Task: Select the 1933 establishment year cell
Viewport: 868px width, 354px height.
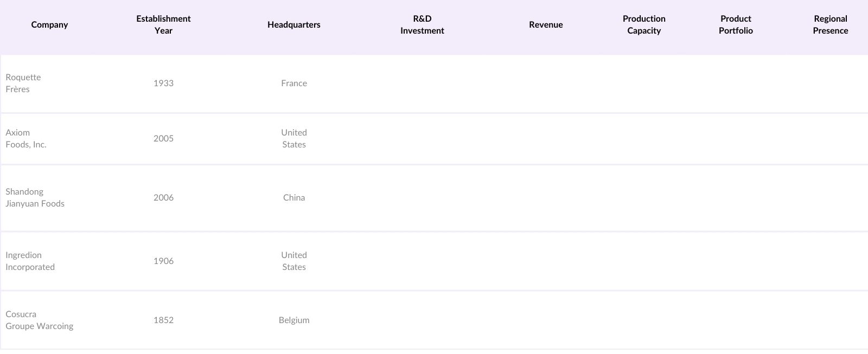Action: point(163,83)
